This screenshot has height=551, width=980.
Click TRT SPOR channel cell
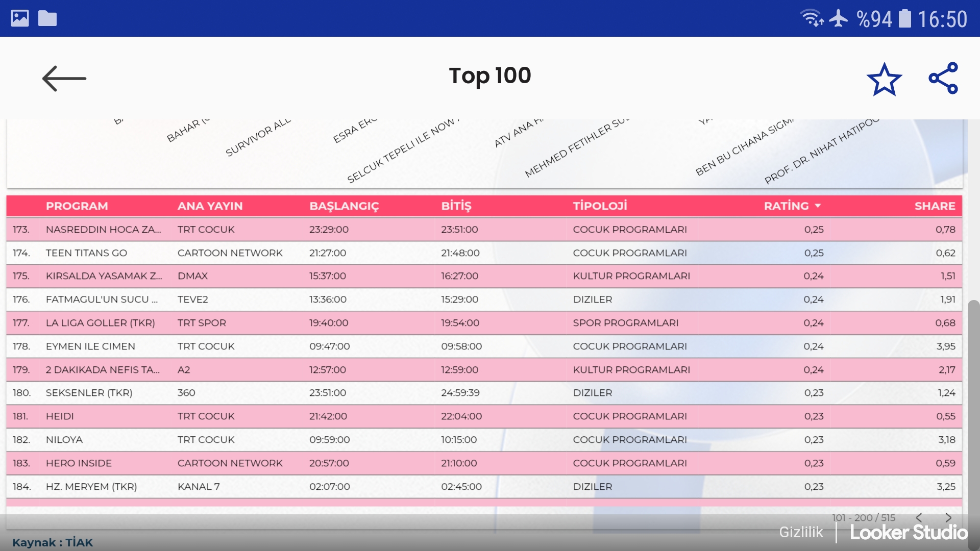pos(202,323)
